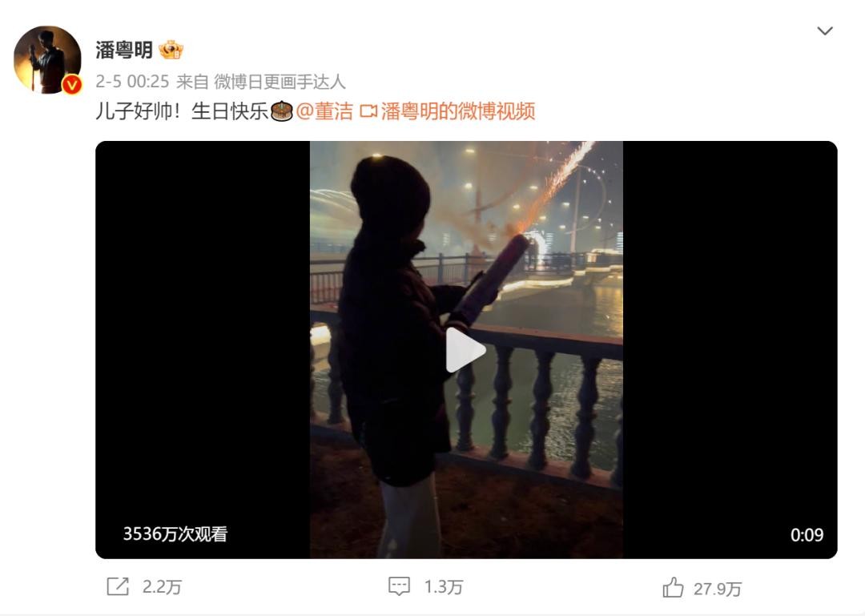Open the post options chevron dropdown
Viewport: 865px width, 616px height.
(825, 31)
